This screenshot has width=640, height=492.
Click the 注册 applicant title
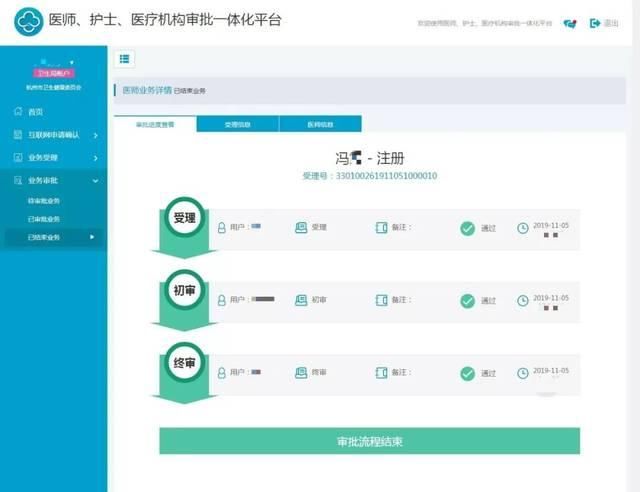tap(370, 158)
